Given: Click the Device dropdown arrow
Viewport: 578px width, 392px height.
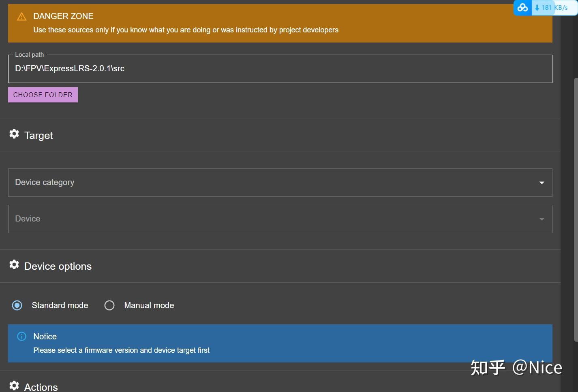Looking at the screenshot, I should [x=542, y=219].
